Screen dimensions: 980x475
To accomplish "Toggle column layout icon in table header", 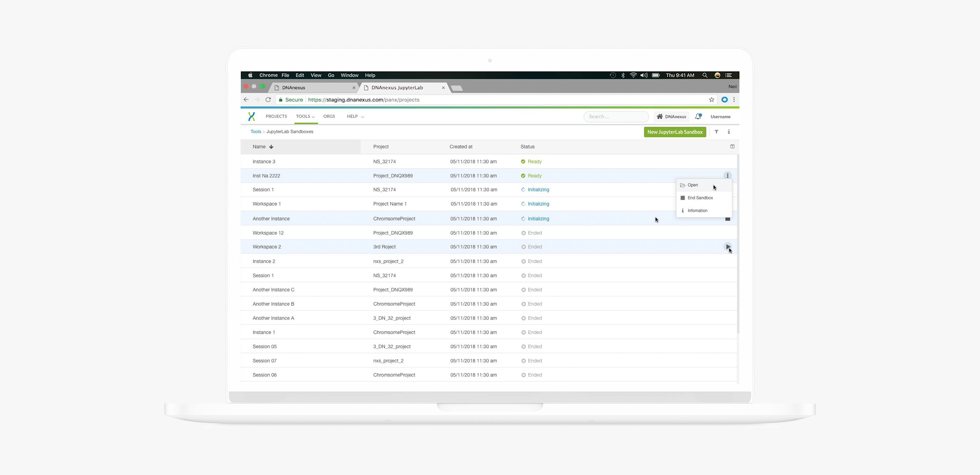I will coord(732,147).
